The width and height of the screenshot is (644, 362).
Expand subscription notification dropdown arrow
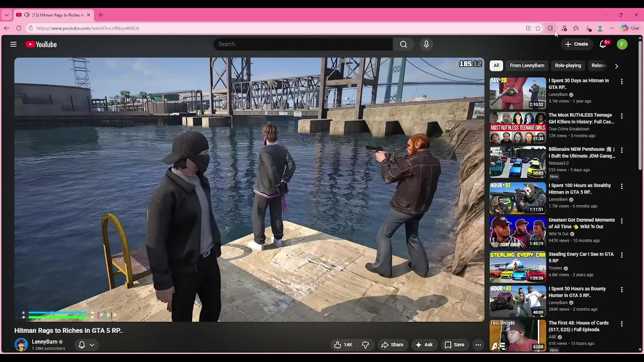(x=92, y=345)
